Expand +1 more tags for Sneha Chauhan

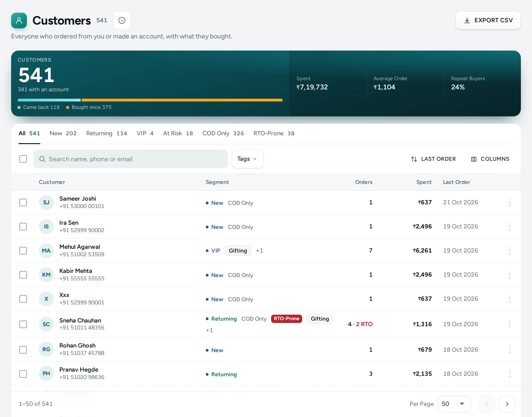209,330
